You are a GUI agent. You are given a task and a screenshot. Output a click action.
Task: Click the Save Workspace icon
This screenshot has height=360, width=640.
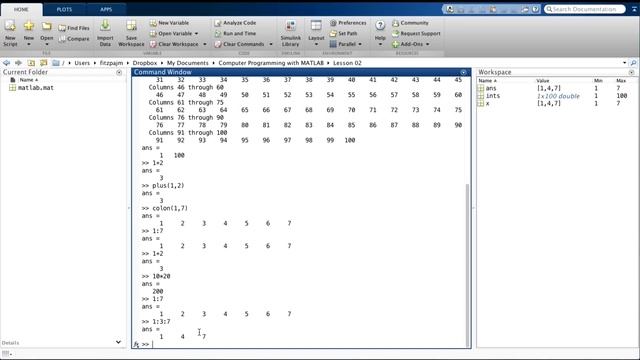click(131, 26)
